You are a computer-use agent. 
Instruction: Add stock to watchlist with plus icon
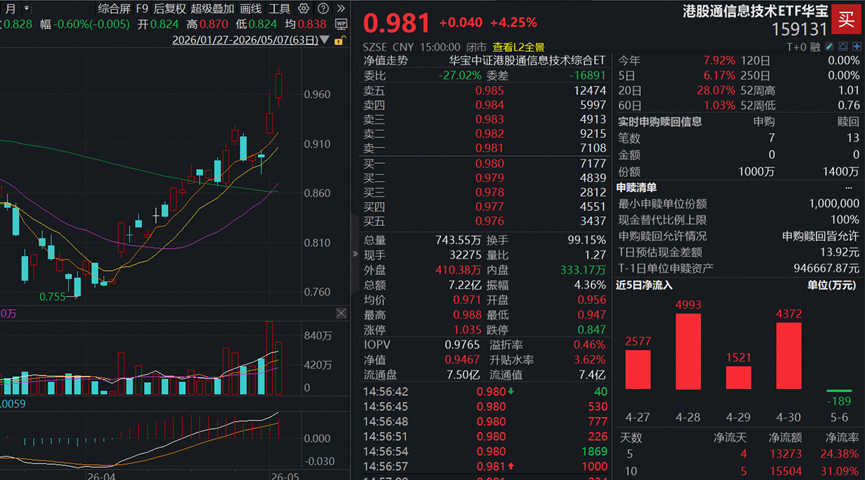(857, 47)
